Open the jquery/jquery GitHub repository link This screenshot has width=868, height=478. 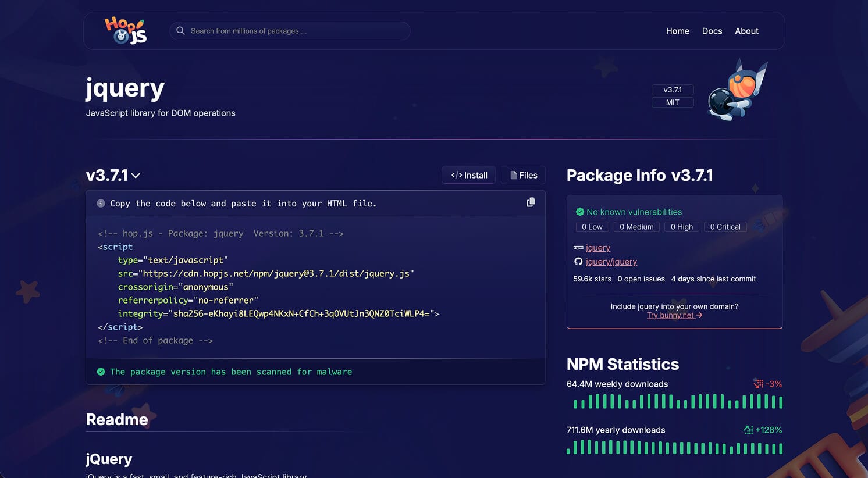click(611, 262)
